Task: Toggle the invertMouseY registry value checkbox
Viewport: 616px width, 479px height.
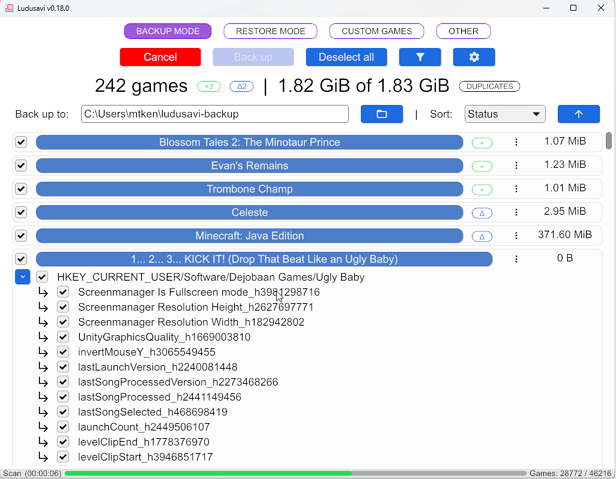Action: (x=63, y=352)
